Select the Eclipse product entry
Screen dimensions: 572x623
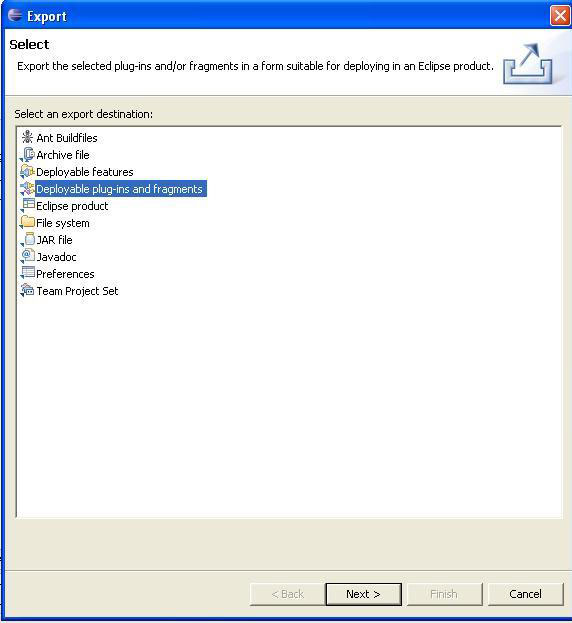point(72,206)
